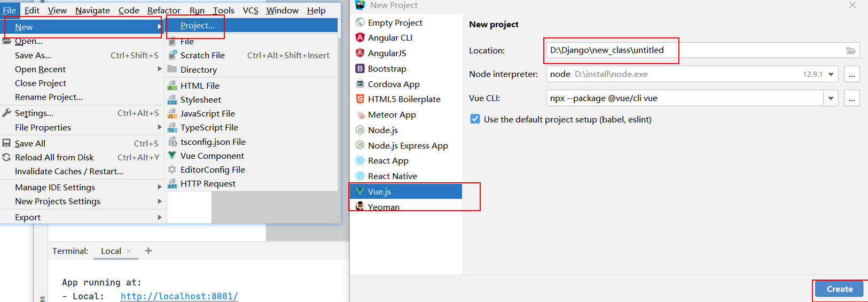The image size is (868, 302).
Task: Click the Directory folder icon
Action: pyautogui.click(x=172, y=69)
